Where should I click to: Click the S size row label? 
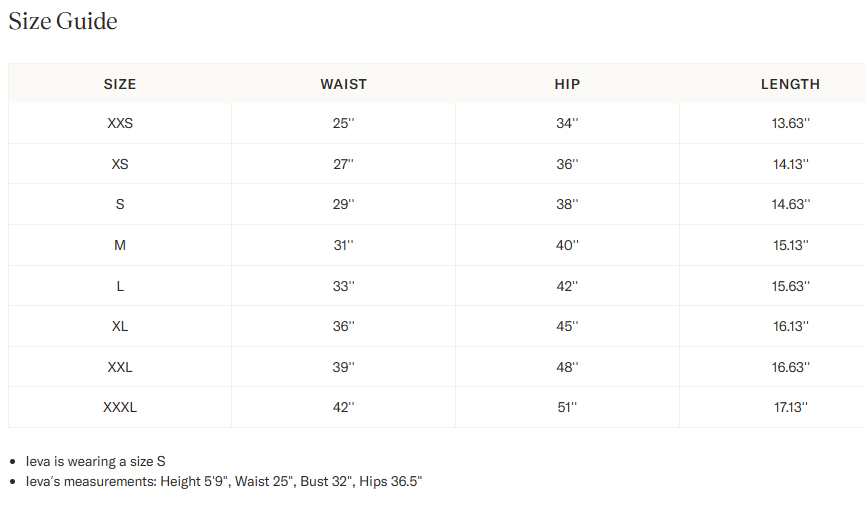tap(120, 205)
